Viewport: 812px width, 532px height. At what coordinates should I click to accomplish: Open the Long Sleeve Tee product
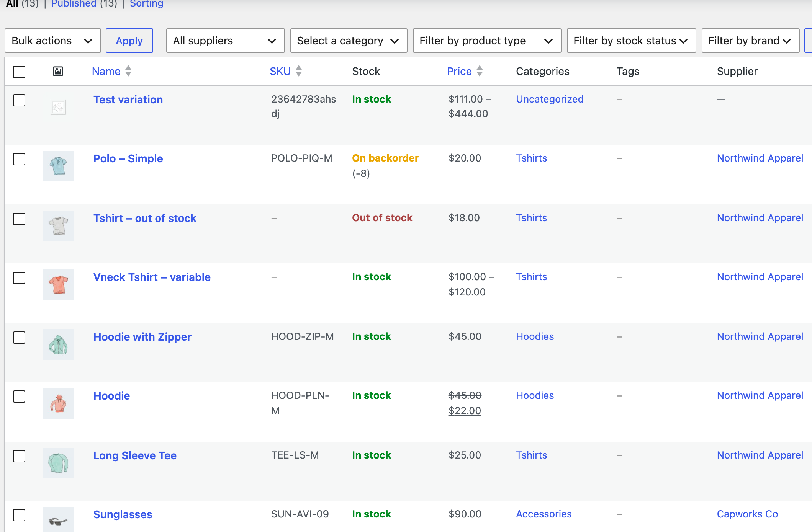(x=135, y=455)
